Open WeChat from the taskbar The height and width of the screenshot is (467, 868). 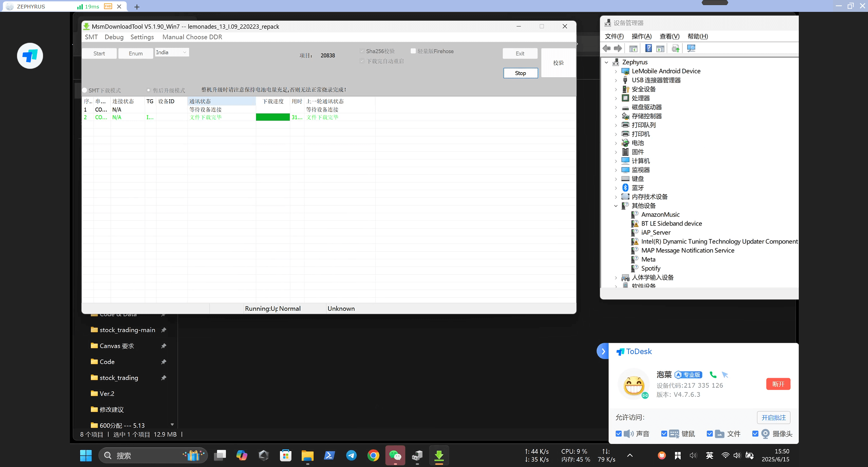pyautogui.click(x=395, y=455)
